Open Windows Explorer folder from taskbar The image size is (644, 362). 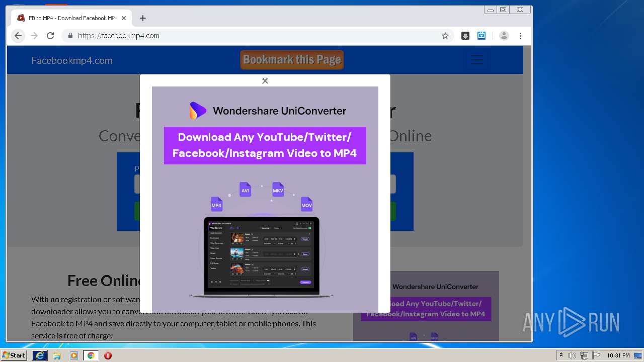pos(57,355)
